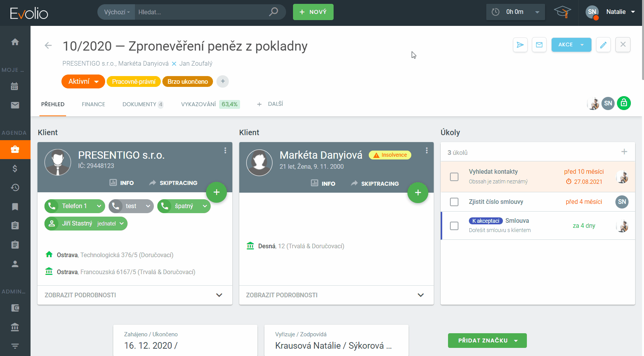This screenshot has width=644, height=356.
Task: Open the calendar icon in the sidebar
Action: coord(15,86)
